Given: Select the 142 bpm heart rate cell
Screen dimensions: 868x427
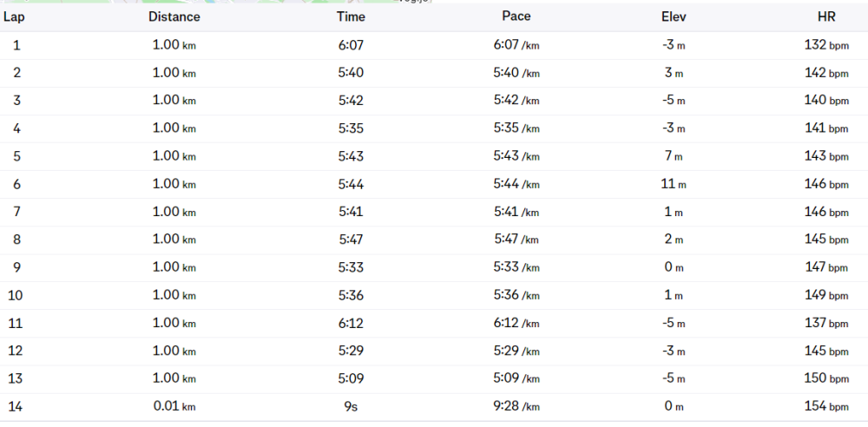Looking at the screenshot, I should tap(826, 73).
